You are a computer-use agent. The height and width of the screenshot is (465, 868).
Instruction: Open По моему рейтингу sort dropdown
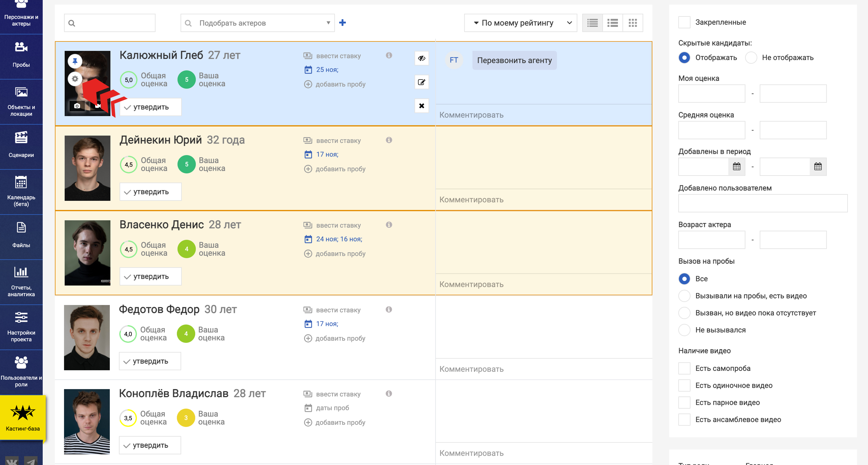pos(520,23)
